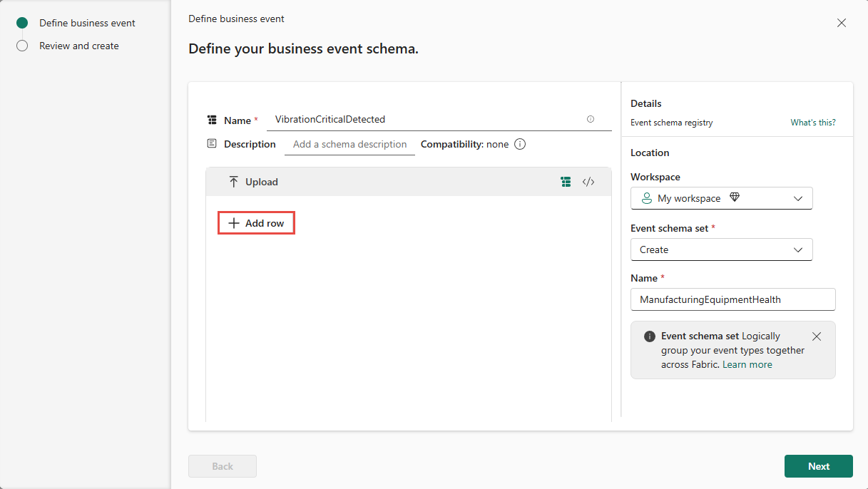Dismiss the Event schema set info banner

coord(817,336)
